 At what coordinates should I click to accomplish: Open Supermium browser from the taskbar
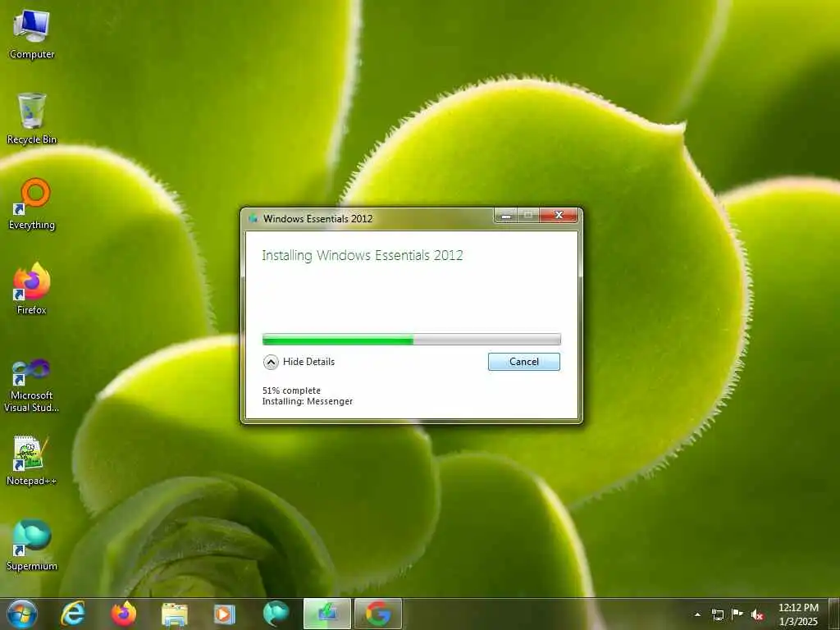click(x=276, y=614)
